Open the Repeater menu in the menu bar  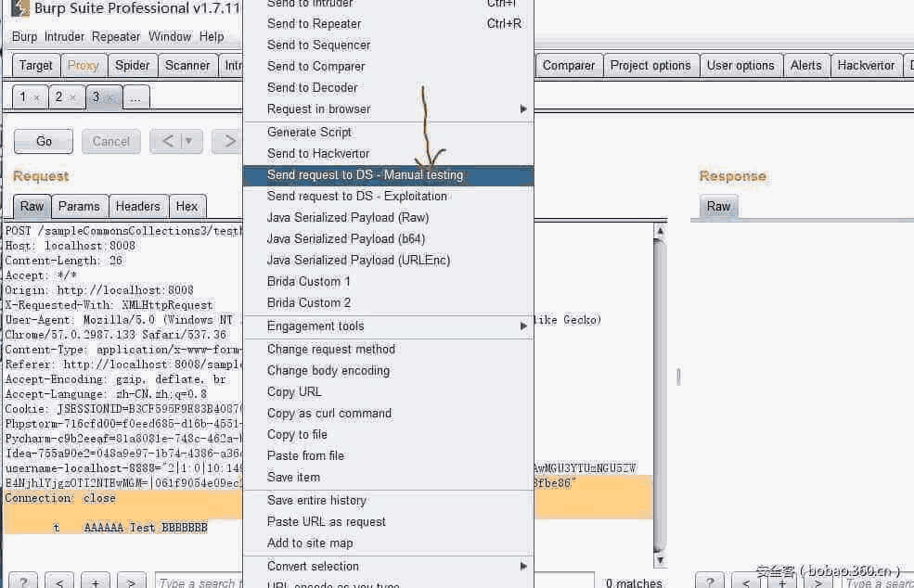115,37
